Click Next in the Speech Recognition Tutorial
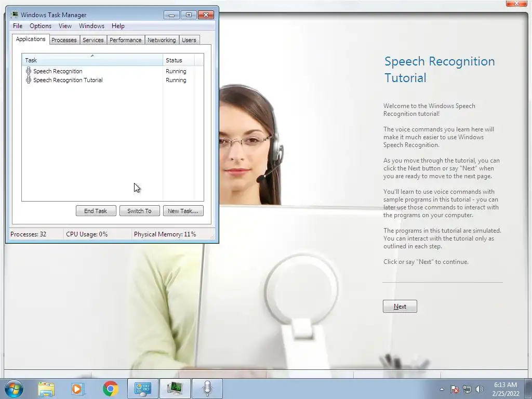The width and height of the screenshot is (532, 399). tap(400, 306)
